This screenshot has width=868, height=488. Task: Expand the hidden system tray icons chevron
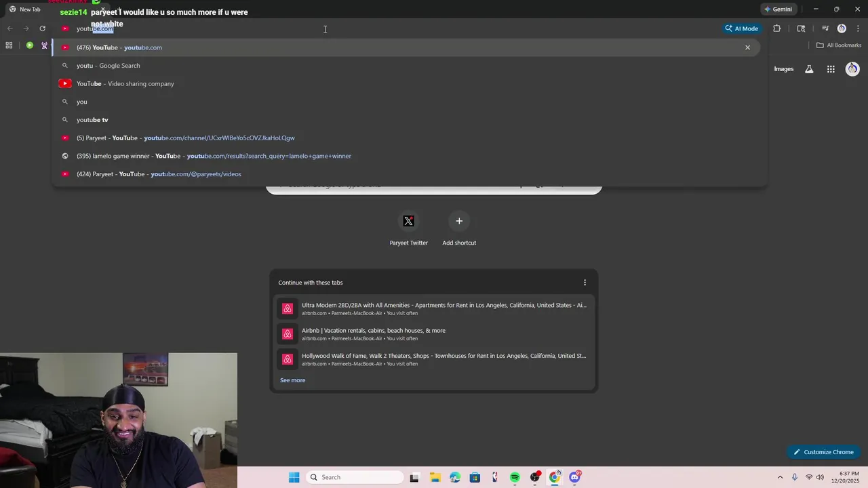pyautogui.click(x=780, y=477)
